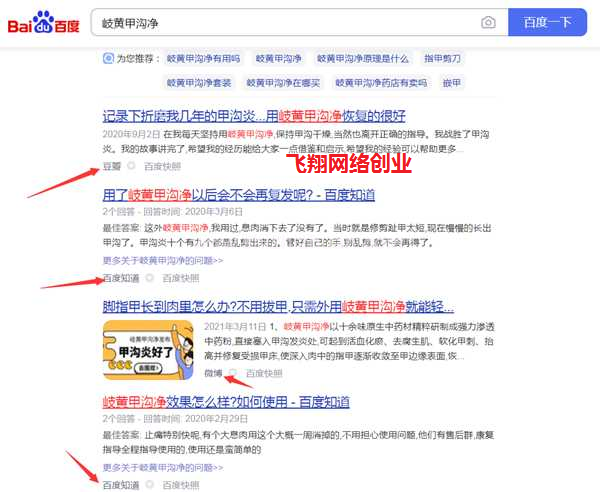Click the 为你推荐 icon beside suggestions
600x492 pixels.
pos(108,59)
